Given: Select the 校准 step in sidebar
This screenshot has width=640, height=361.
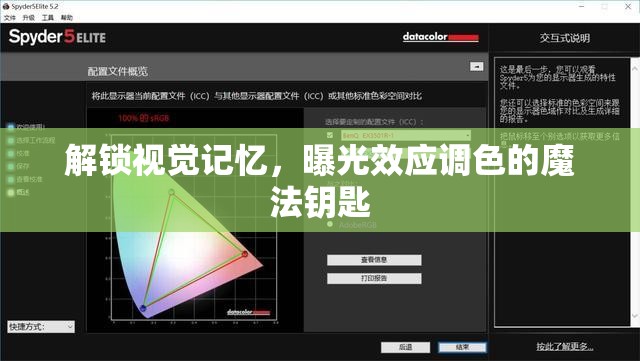Looking at the screenshot, I should click(x=19, y=154).
